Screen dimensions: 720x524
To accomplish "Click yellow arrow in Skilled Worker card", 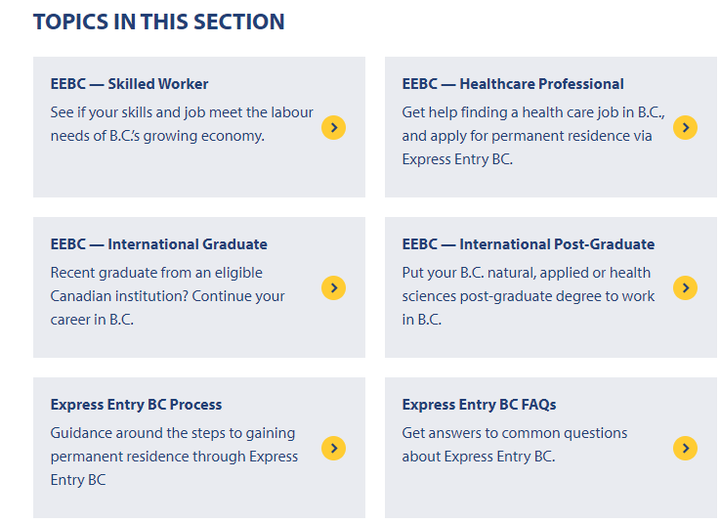I will click(x=333, y=127).
